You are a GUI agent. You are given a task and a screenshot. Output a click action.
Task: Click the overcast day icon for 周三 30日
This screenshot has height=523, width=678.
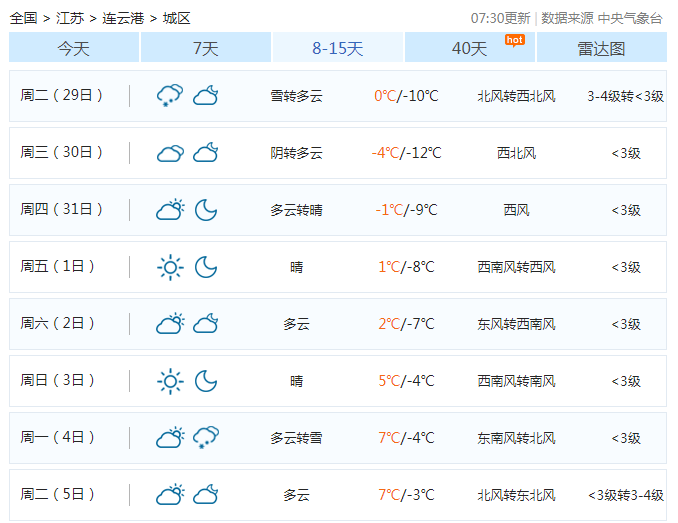pos(170,153)
